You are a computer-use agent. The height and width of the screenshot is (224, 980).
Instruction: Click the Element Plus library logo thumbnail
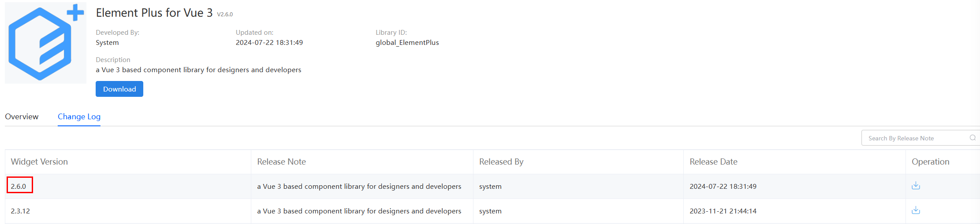click(x=46, y=43)
